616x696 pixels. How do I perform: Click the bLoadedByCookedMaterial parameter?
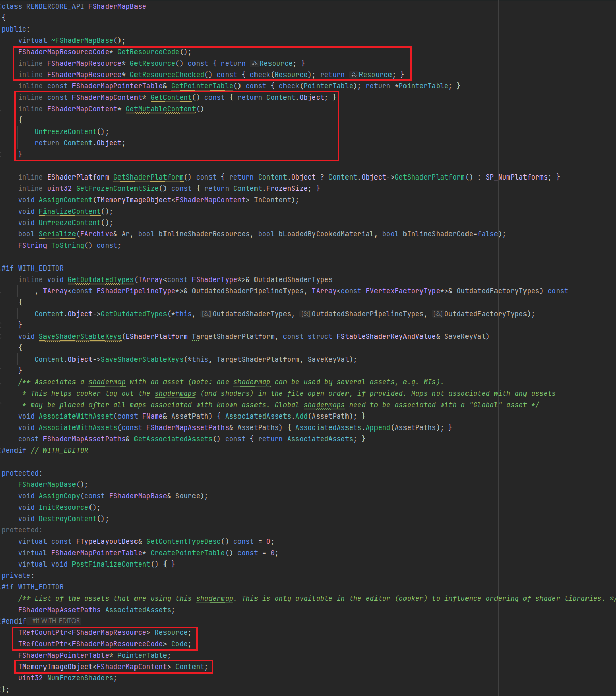[326, 234]
